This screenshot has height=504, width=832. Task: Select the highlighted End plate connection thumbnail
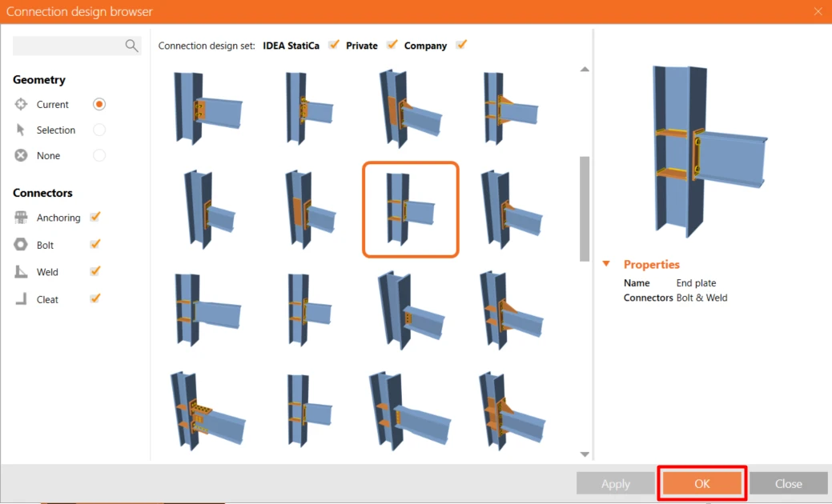(x=411, y=210)
